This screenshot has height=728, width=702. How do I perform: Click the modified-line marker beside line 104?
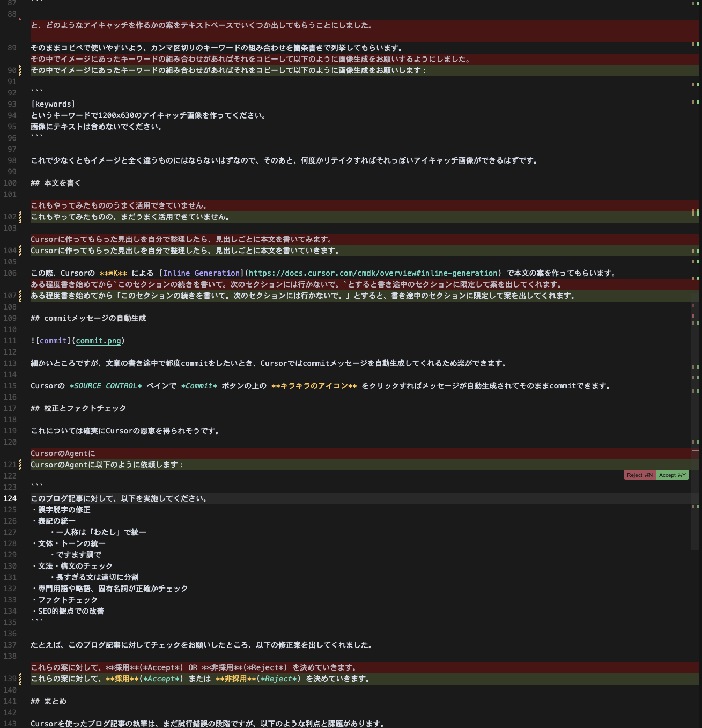pyautogui.click(x=20, y=251)
